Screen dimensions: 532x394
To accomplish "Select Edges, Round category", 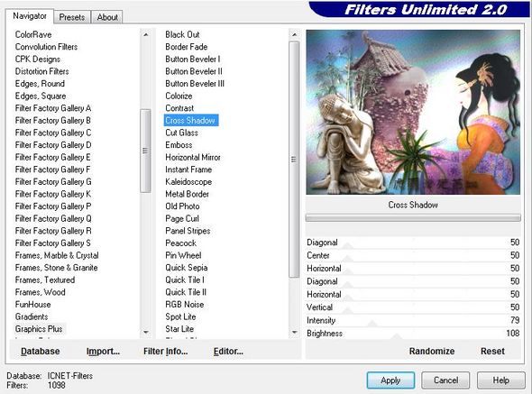I will [x=40, y=84].
